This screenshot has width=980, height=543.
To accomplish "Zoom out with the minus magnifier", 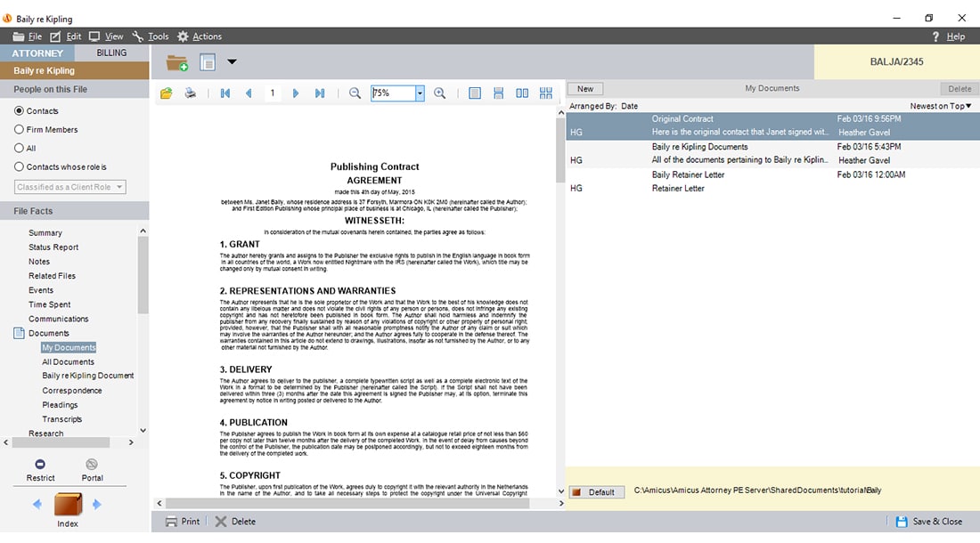I will click(x=355, y=93).
